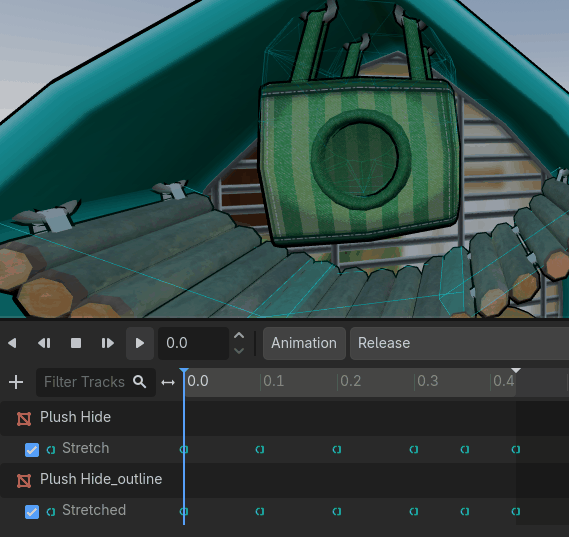Viewport: 569px width, 537px height.
Task: Click the animation position field showing 0.0
Action: pos(193,343)
